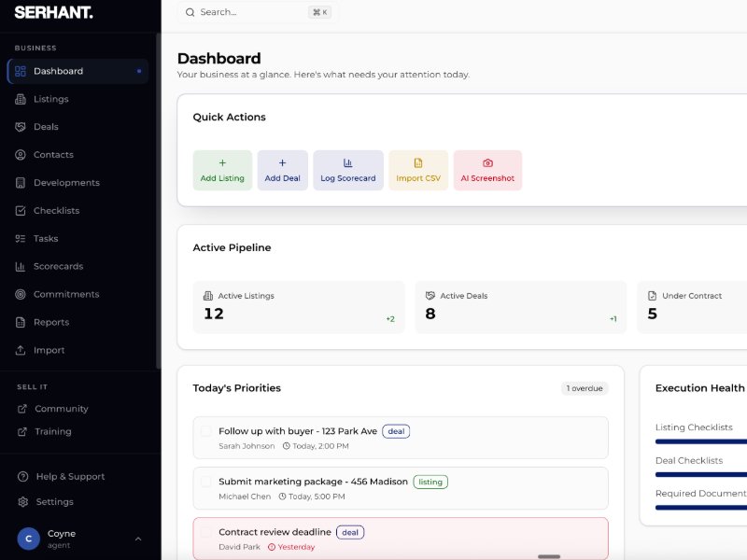Go to the Checklists page
The width and height of the screenshot is (747, 560).
pyautogui.click(x=56, y=211)
